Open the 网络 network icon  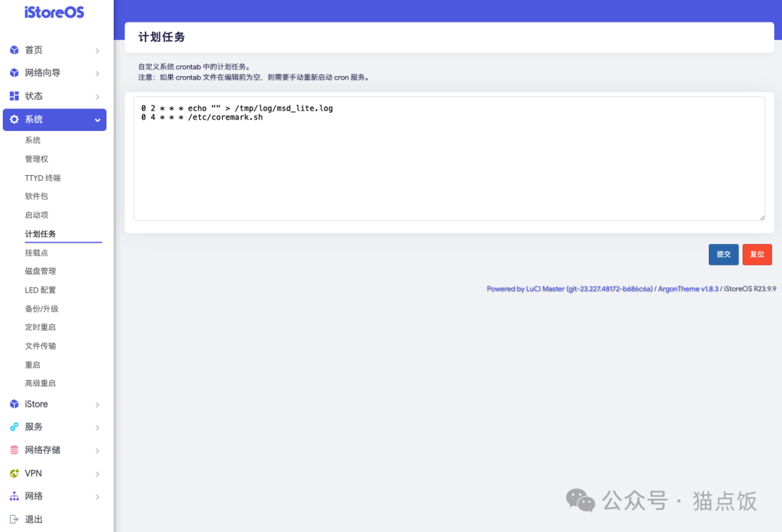(13, 496)
